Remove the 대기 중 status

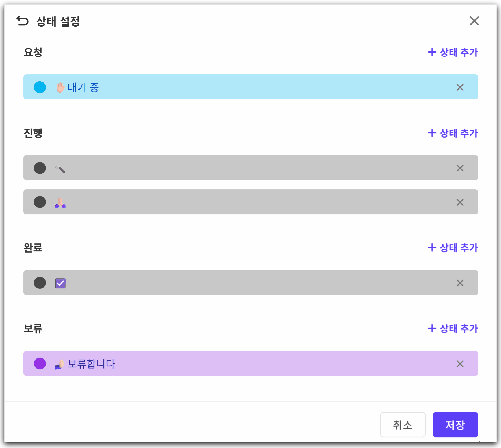[x=460, y=87]
